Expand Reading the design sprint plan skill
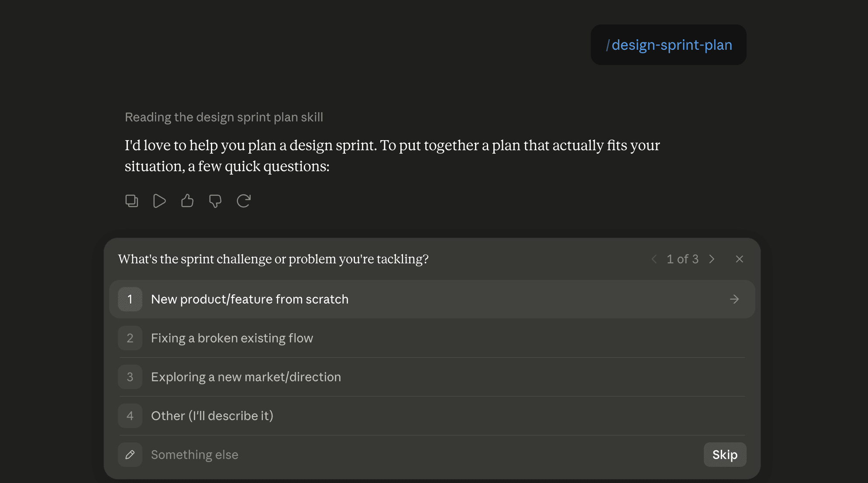Screen dimensions: 868x483 224,117
